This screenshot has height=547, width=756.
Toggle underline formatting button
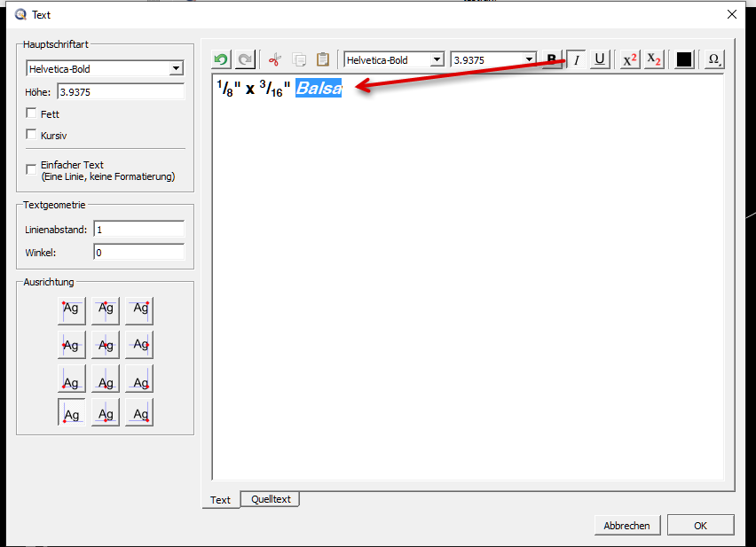pyautogui.click(x=600, y=59)
